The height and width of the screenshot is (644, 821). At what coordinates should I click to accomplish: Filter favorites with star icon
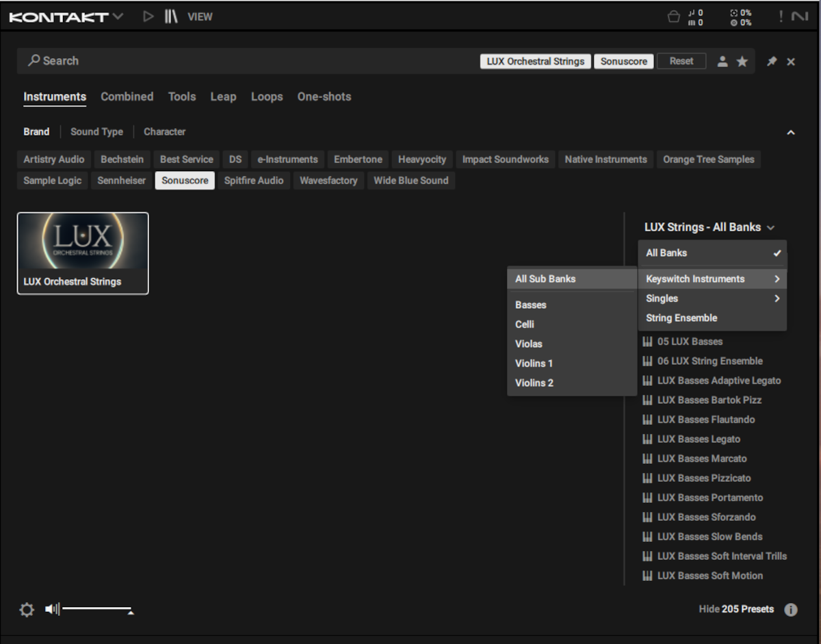click(742, 62)
